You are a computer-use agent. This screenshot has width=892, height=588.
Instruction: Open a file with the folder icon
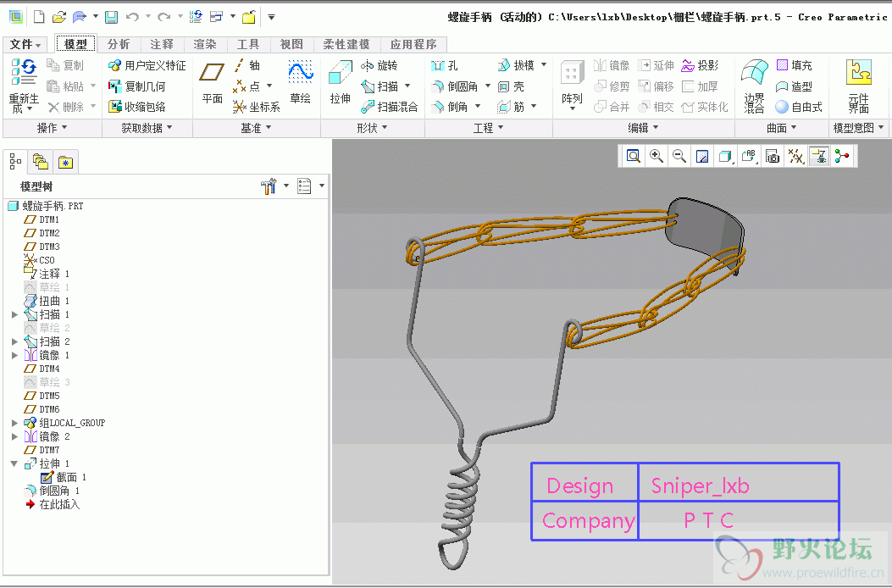59,17
